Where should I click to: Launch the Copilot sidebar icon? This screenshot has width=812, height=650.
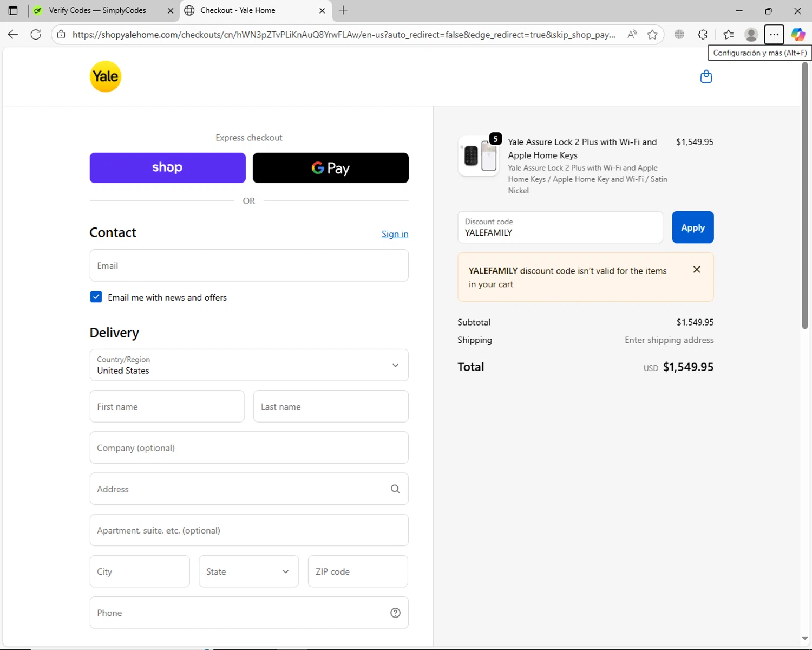pyautogui.click(x=798, y=35)
